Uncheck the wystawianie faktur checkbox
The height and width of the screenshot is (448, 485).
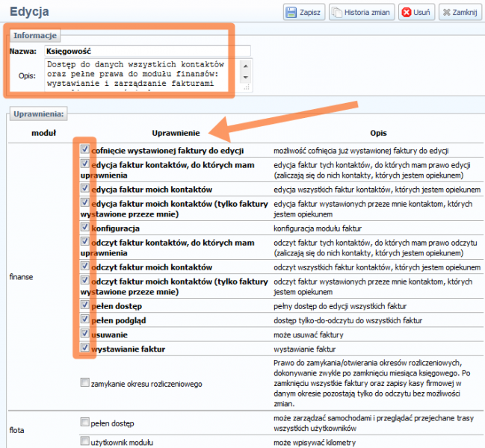[84, 348]
